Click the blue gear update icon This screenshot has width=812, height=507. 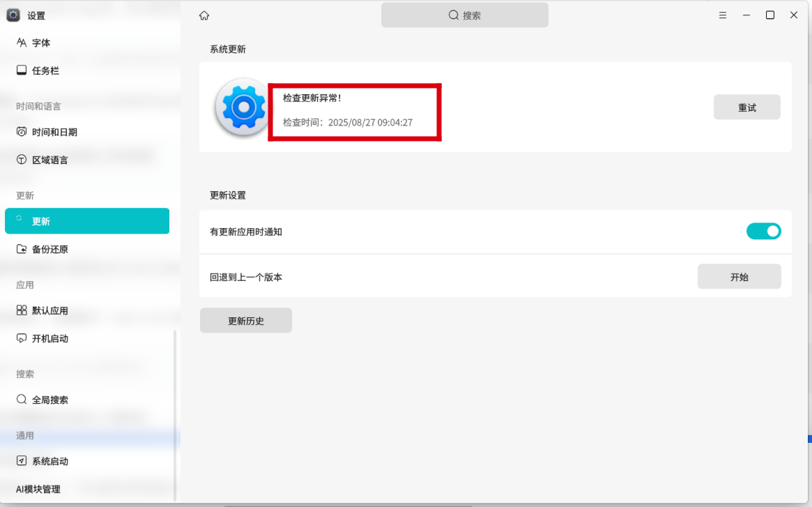click(x=243, y=107)
